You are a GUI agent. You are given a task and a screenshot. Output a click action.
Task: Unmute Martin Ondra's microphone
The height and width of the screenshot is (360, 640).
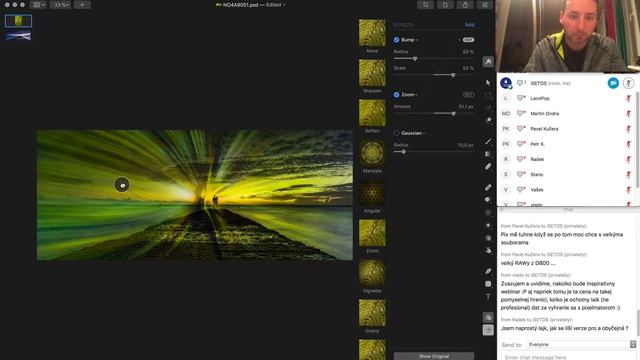click(x=629, y=113)
